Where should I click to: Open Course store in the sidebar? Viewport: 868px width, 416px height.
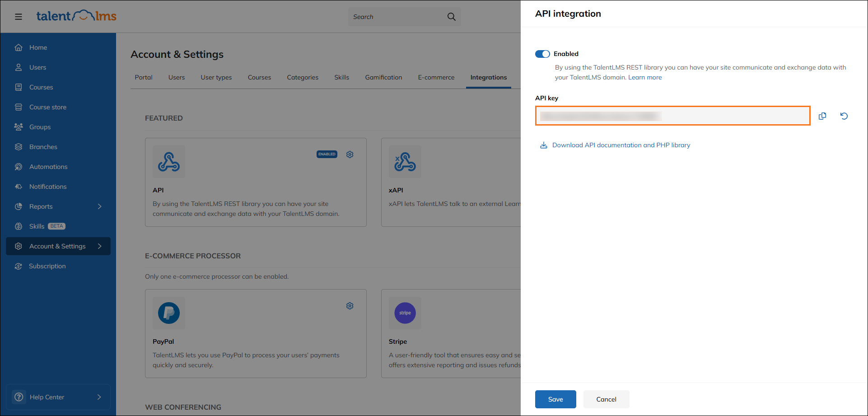(48, 107)
